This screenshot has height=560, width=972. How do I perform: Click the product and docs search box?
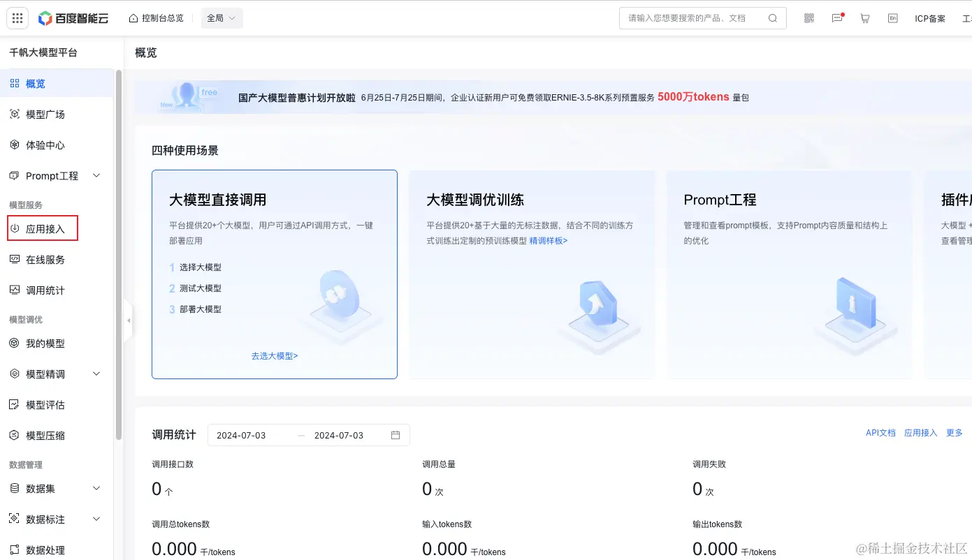[703, 18]
